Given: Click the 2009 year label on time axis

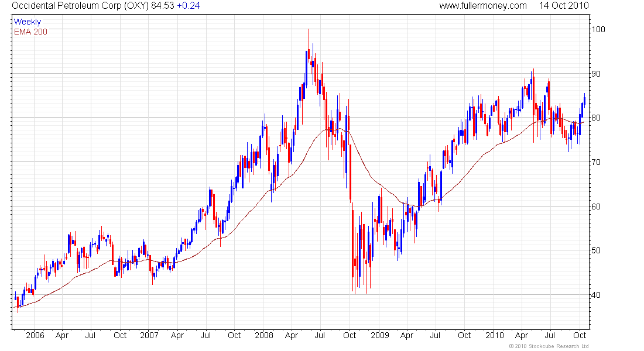Looking at the screenshot, I should click(x=380, y=335).
